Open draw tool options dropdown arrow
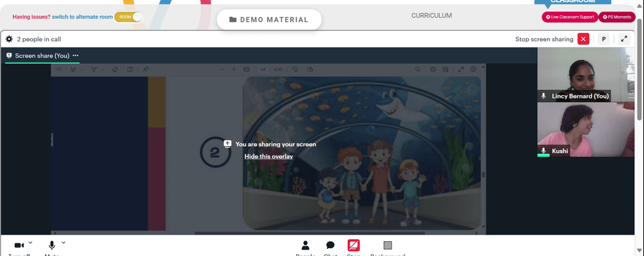The height and width of the screenshot is (256, 644). pos(102,69)
